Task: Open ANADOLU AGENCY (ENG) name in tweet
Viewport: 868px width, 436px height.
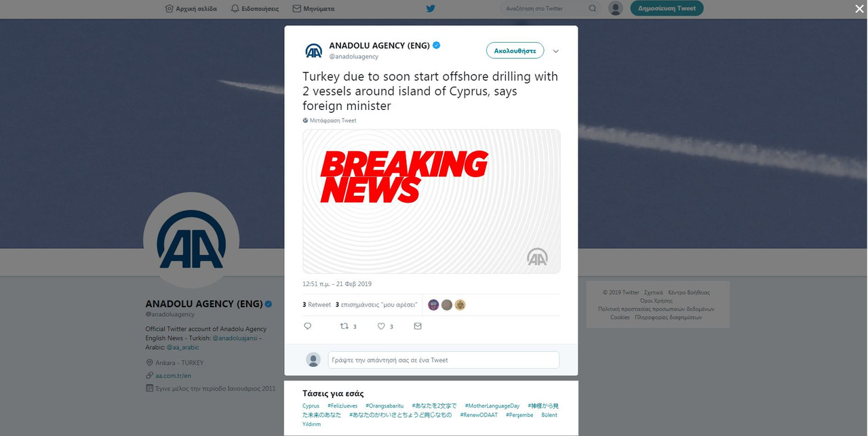Action: (379, 45)
